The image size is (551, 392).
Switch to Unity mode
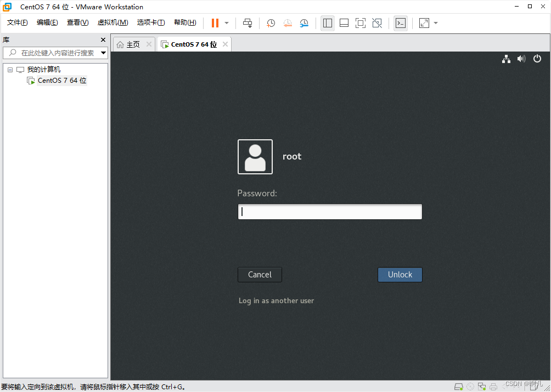[x=377, y=23]
